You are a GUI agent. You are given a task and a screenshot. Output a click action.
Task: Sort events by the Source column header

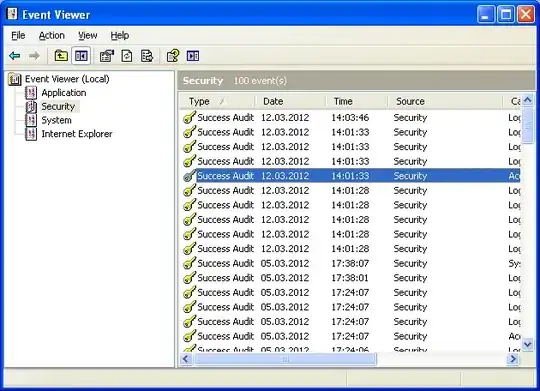coord(445,101)
